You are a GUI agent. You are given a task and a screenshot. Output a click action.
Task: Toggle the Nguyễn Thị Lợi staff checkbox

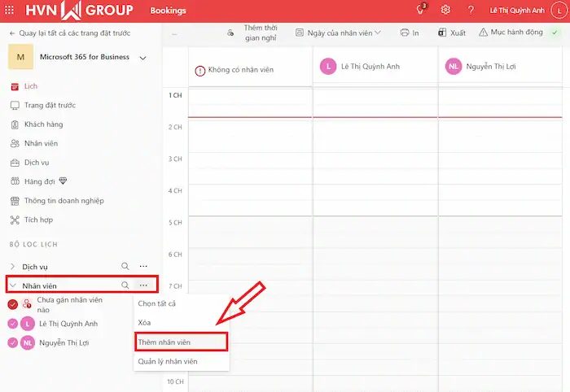pos(12,342)
